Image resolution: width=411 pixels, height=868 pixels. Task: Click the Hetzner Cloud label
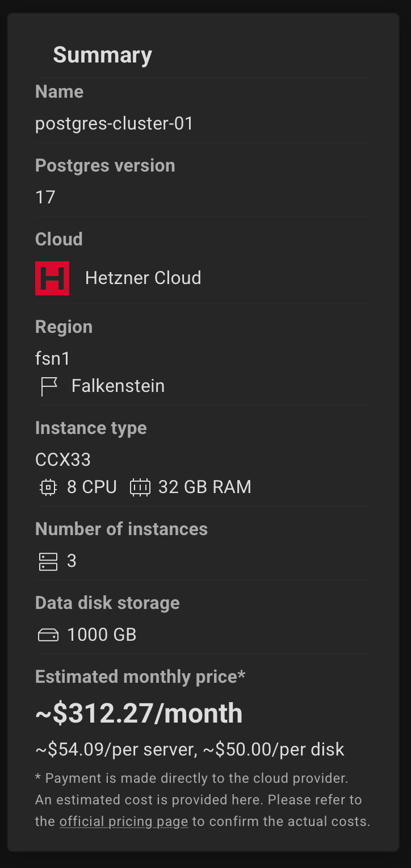[143, 278]
